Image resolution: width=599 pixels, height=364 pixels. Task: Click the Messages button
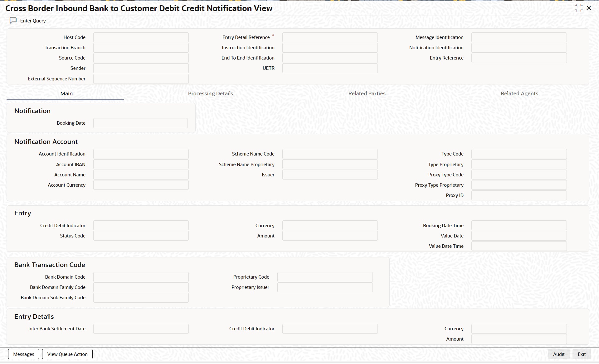(x=24, y=354)
